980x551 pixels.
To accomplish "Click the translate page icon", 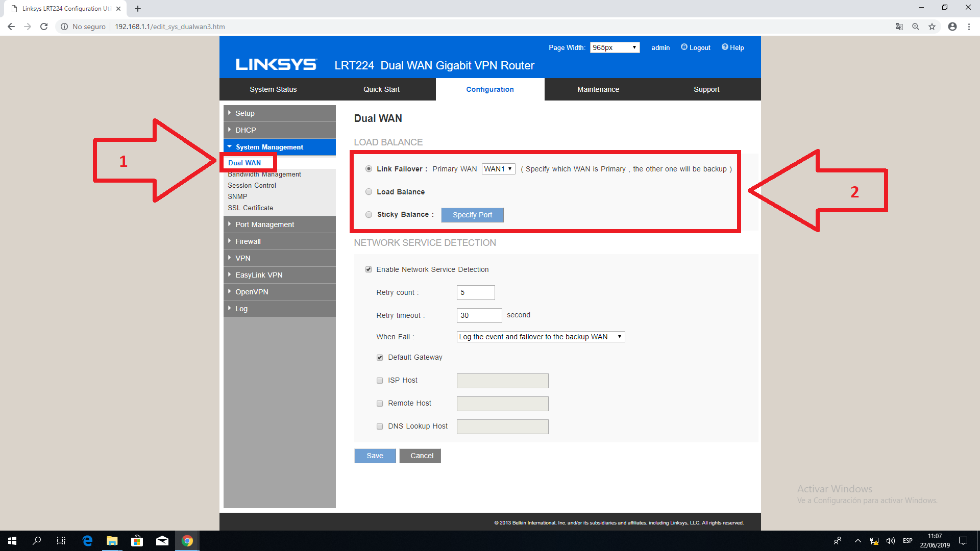I will (899, 27).
